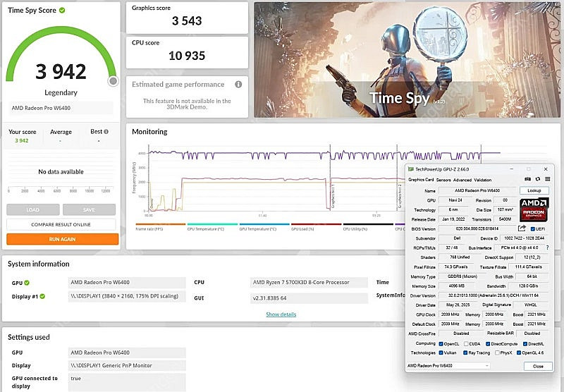Click the green Your score value 3 942
Image resolution: width=564 pixels, height=392 pixels.
point(22,140)
